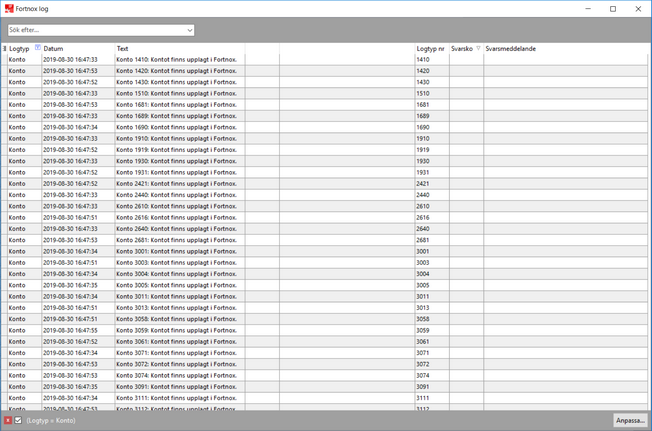This screenshot has width=652, height=431.
Task: Click Logtyp nr cell 2440
Action: pyautogui.click(x=432, y=195)
